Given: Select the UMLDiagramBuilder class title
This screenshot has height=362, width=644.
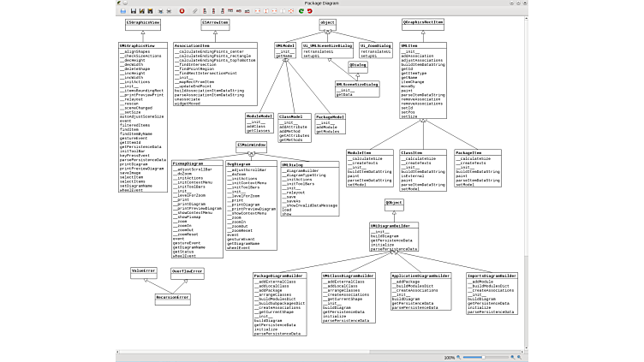Looking at the screenshot, I should click(395, 226).
